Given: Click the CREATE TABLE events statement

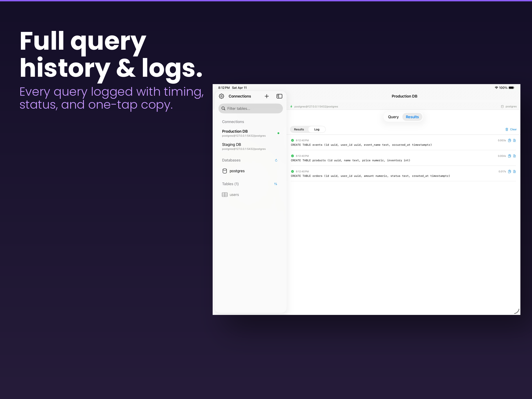Looking at the screenshot, I should click(x=361, y=145).
